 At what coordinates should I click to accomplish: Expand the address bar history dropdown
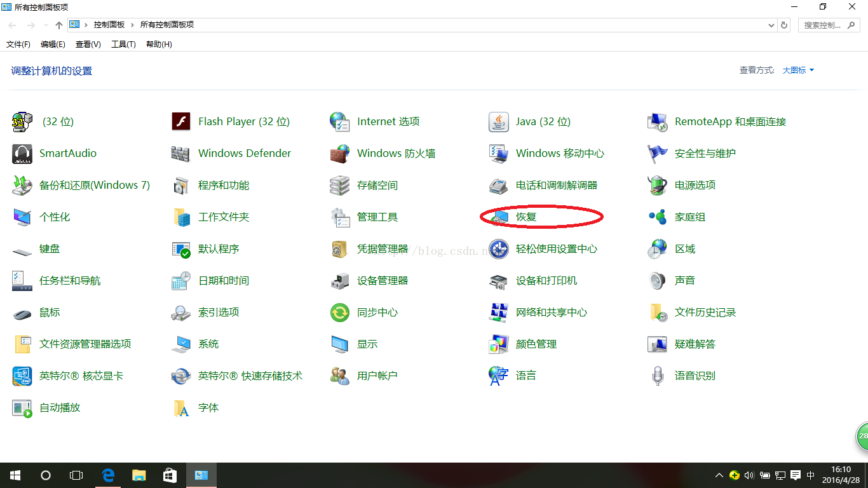(771, 25)
